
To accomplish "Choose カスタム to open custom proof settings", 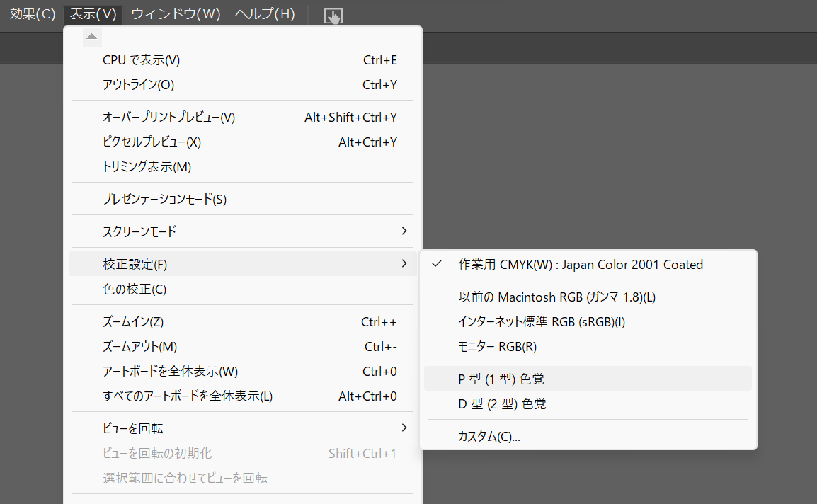I will pyautogui.click(x=489, y=437).
